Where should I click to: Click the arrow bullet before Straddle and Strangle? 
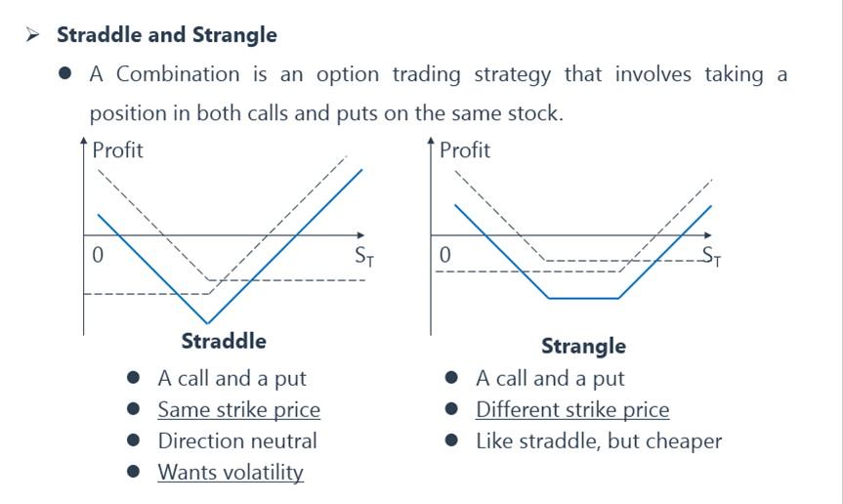pyautogui.click(x=32, y=35)
